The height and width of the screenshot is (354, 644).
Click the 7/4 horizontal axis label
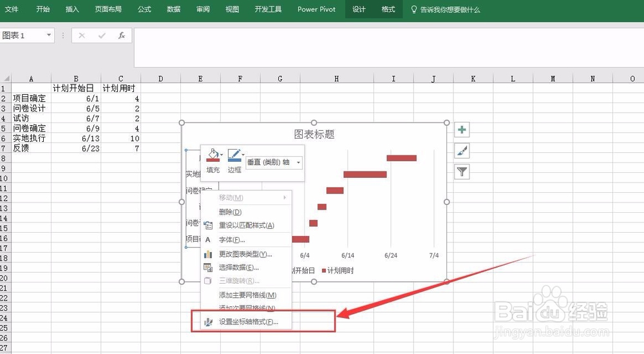click(x=433, y=255)
